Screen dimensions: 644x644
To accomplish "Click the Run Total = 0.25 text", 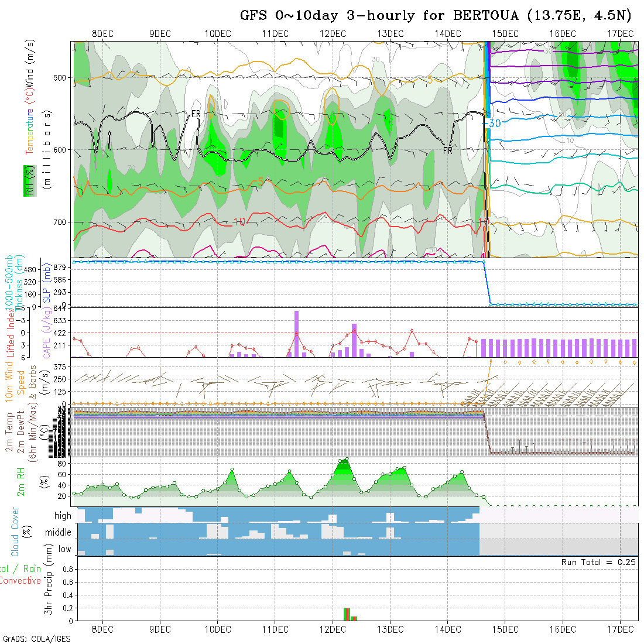I will pos(598,562).
